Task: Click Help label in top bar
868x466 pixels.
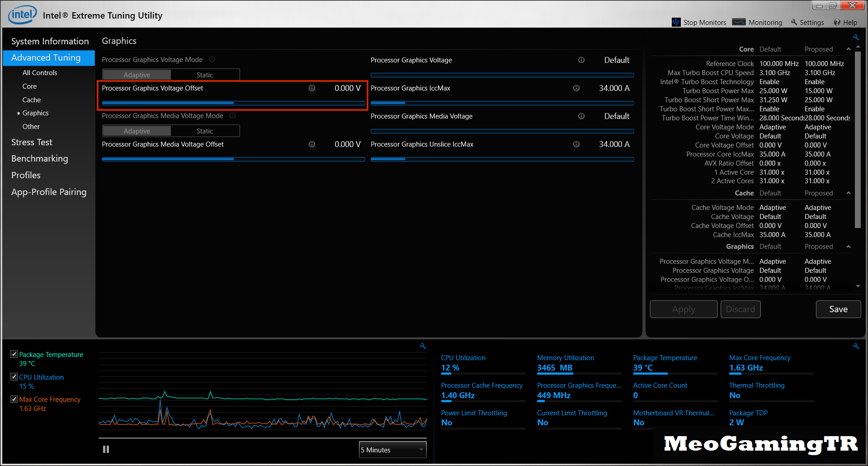Action: click(850, 22)
